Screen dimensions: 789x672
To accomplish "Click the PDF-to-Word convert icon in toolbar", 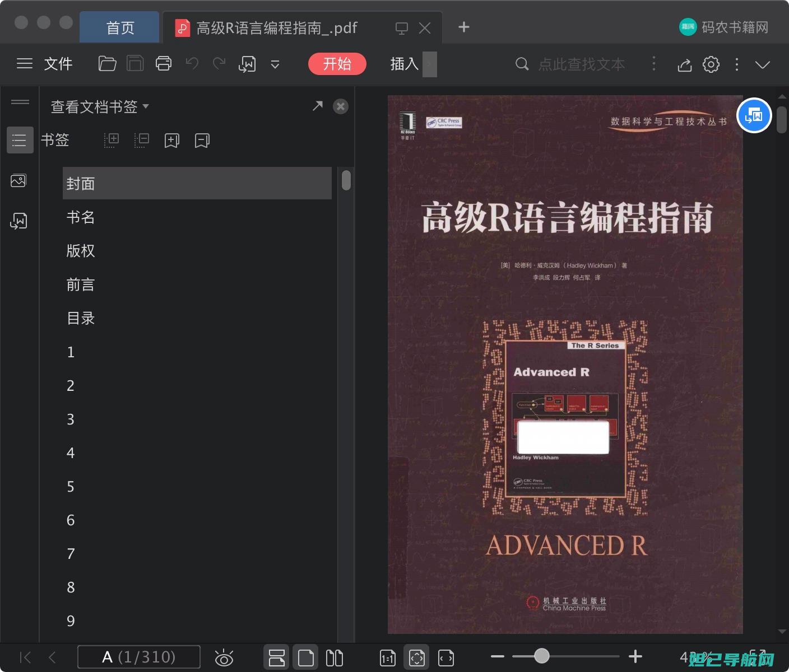I will (247, 64).
